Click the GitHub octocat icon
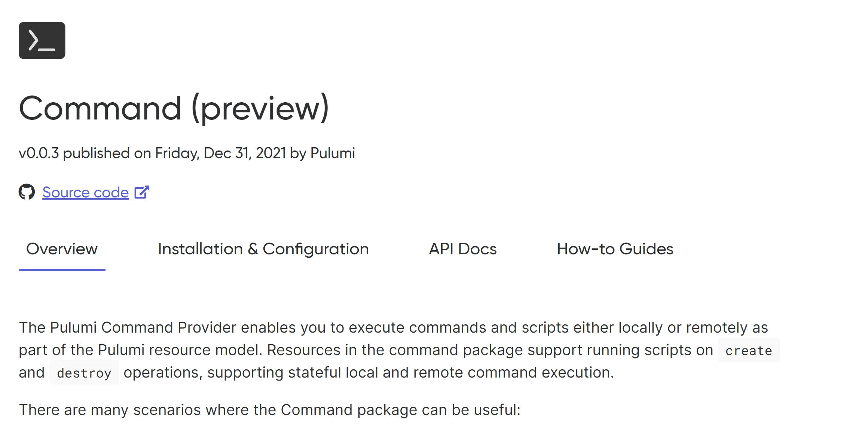This screenshot has height=427, width=868. click(27, 192)
